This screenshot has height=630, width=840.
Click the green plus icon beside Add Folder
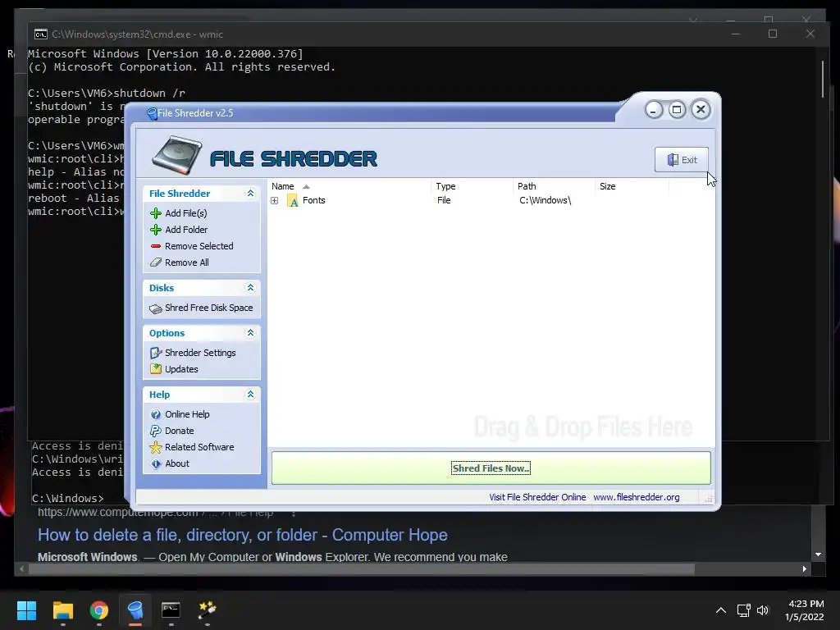156,230
